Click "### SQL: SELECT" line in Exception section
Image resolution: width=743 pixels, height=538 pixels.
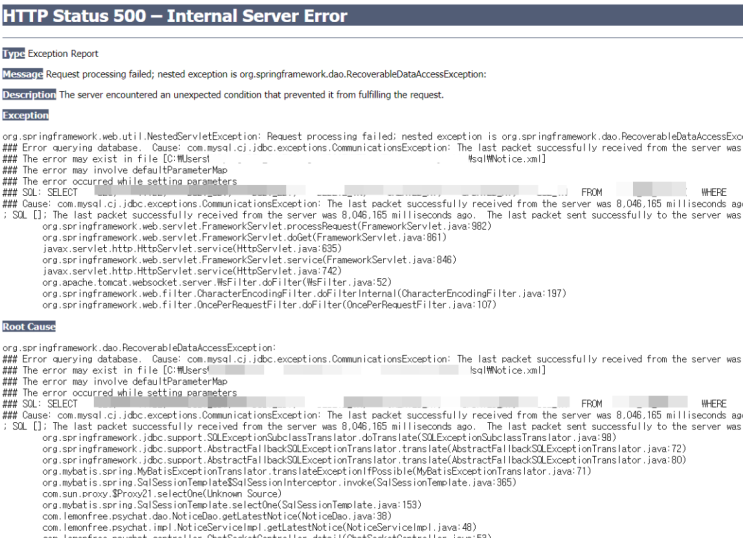pyautogui.click(x=365, y=192)
